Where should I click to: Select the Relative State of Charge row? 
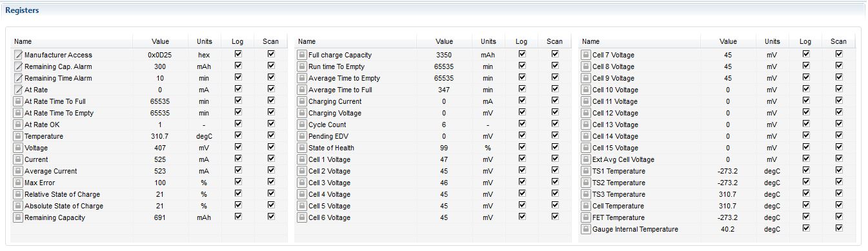click(x=149, y=194)
